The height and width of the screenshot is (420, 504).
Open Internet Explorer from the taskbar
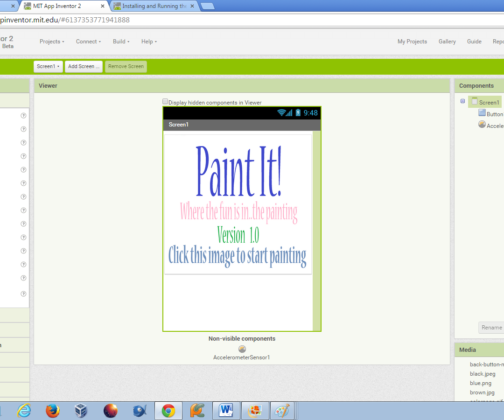(24, 411)
